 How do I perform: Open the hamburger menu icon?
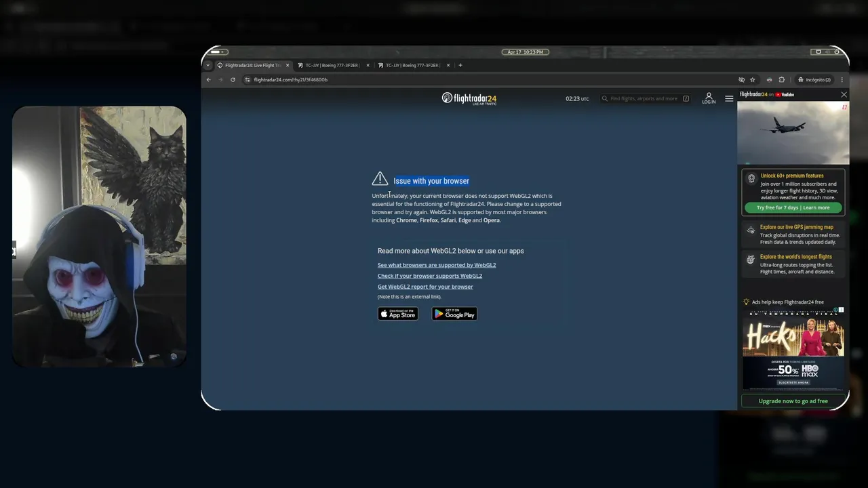(729, 98)
